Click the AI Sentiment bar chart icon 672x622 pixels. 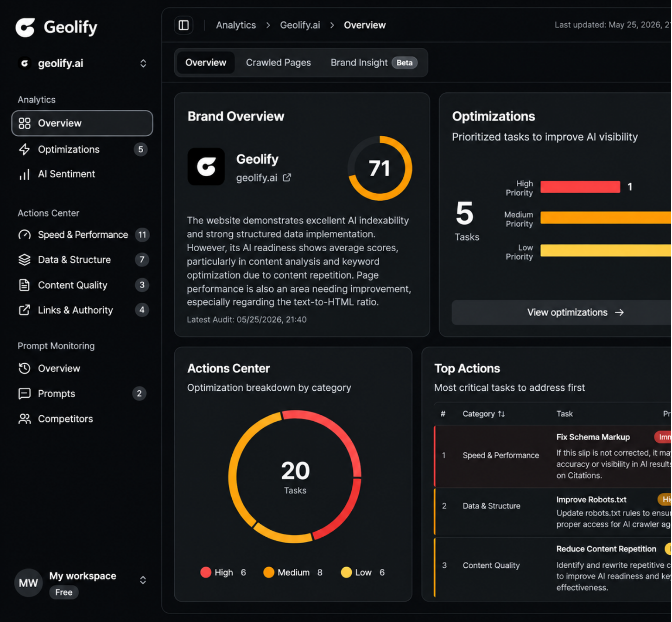(x=25, y=174)
